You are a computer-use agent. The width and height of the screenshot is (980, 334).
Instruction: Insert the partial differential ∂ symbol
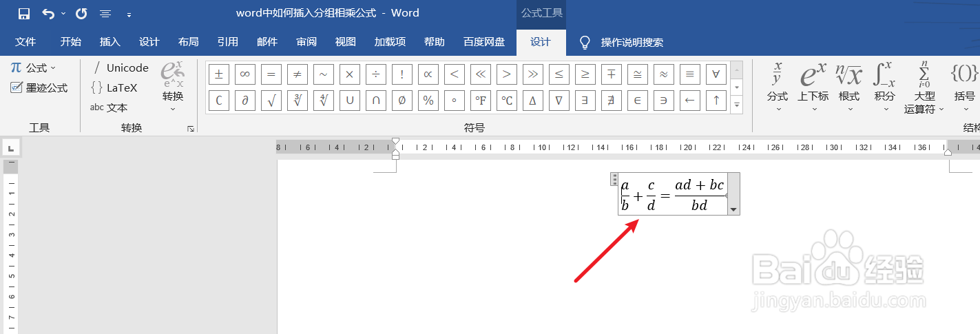tap(245, 101)
